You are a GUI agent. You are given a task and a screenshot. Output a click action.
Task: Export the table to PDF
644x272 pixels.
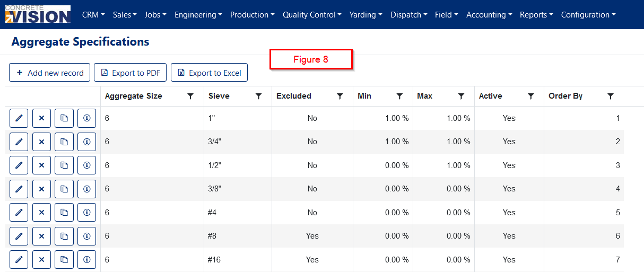click(x=130, y=73)
